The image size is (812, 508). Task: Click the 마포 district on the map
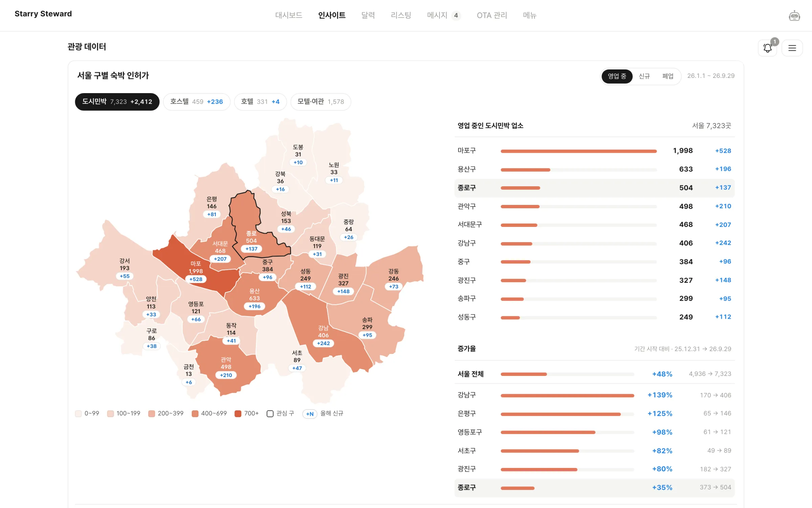point(196,268)
